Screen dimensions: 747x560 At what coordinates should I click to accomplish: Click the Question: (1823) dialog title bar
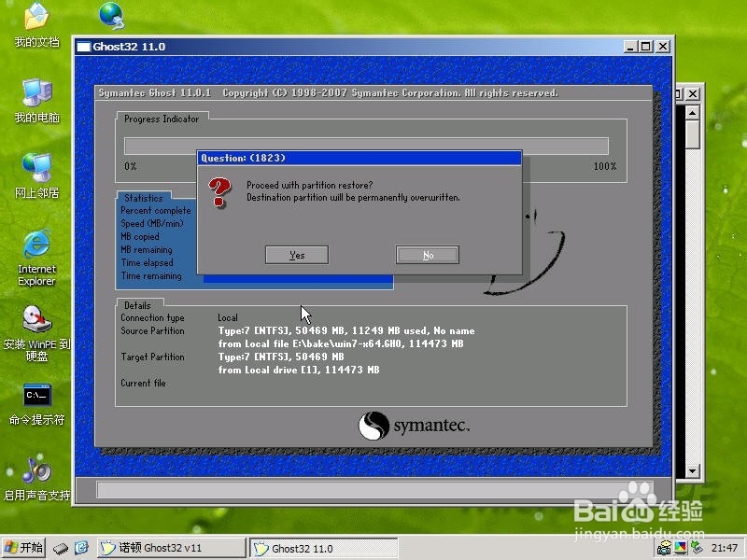(359, 158)
